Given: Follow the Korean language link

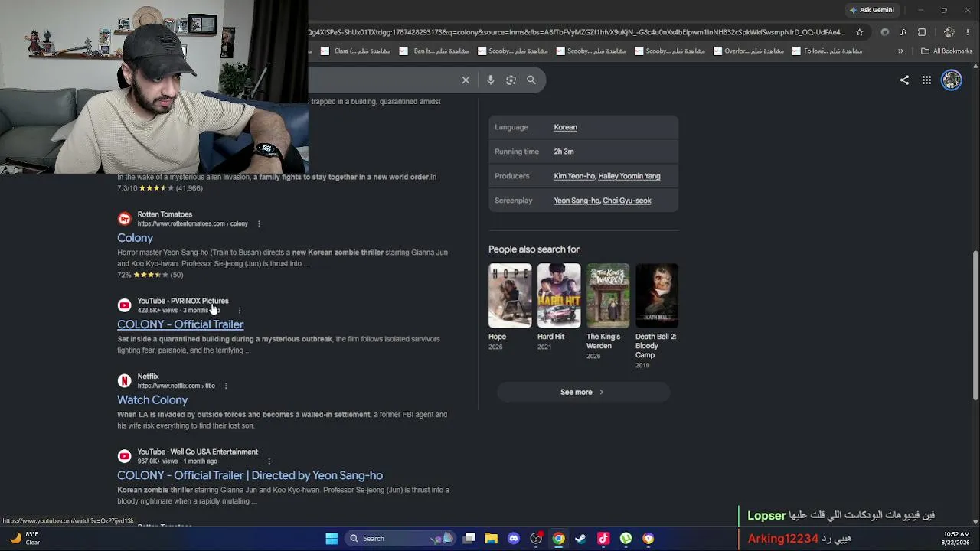Looking at the screenshot, I should (565, 127).
